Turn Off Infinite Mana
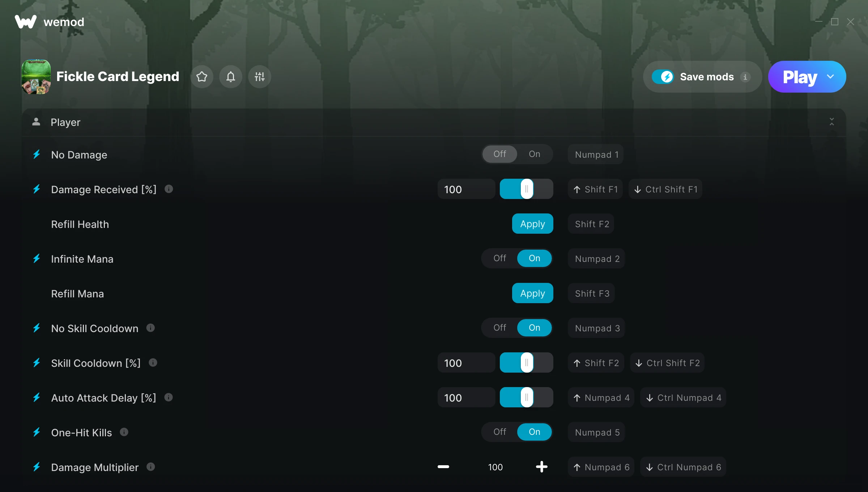The width and height of the screenshot is (868, 492). 500,258
